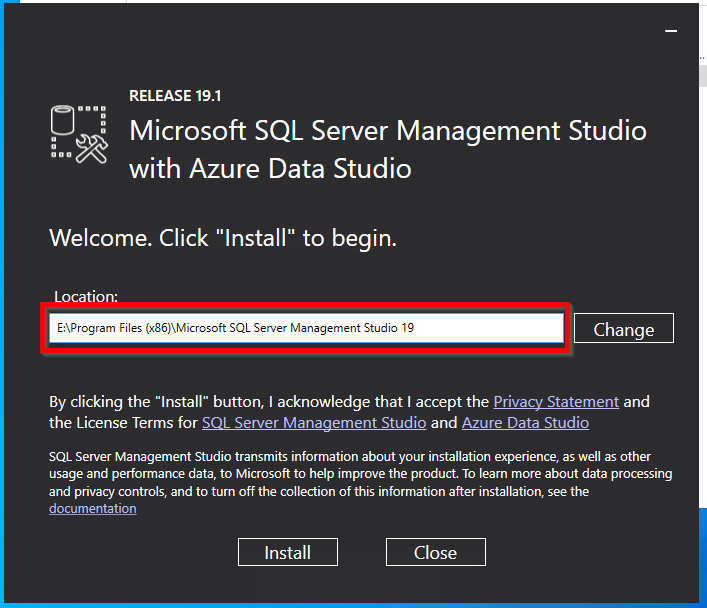Click the 'with Azure Data Studio' title line
This screenshot has width=707, height=608.
pyautogui.click(x=270, y=169)
